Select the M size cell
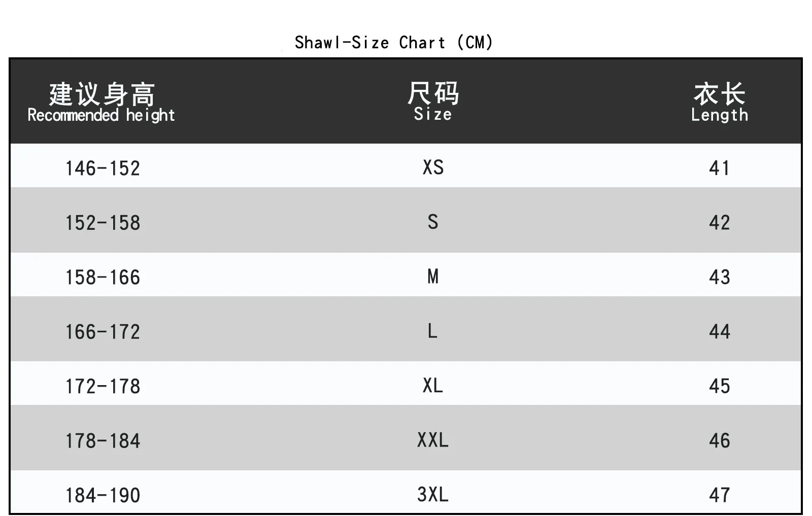This screenshot has width=812, height=516. pos(433,277)
